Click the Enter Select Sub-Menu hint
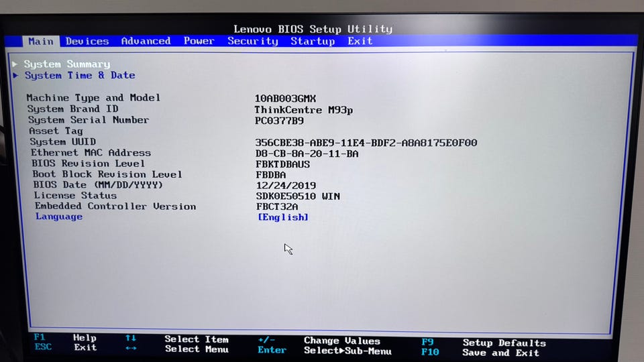 325,351
